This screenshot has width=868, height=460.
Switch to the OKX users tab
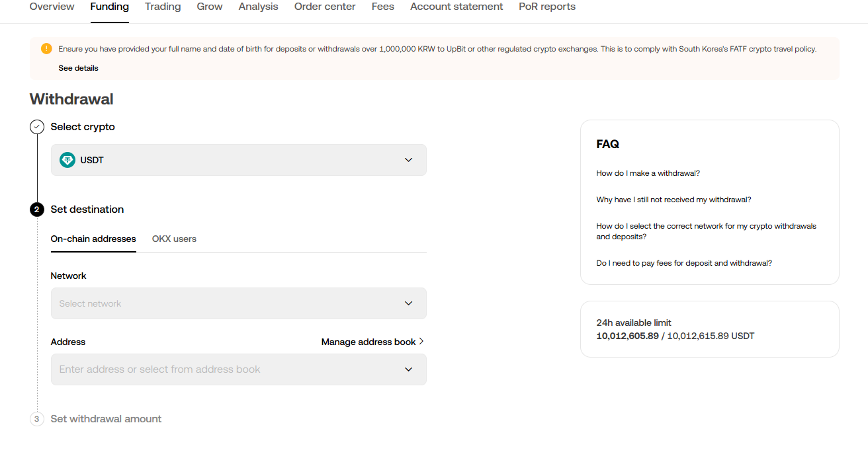174,239
